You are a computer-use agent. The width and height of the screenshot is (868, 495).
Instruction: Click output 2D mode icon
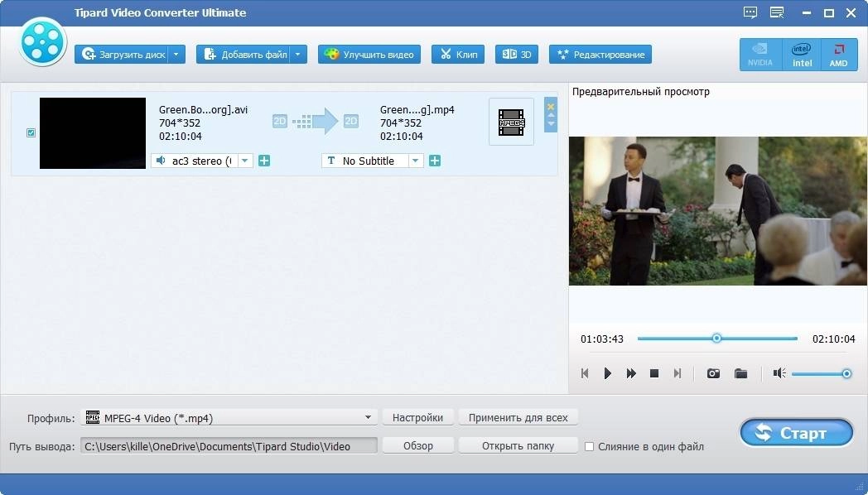point(351,121)
